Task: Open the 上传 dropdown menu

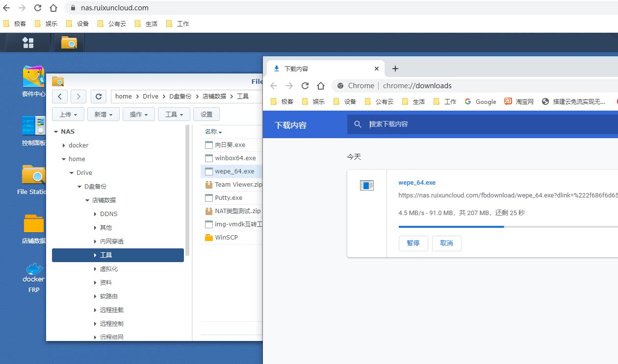Action: coord(68,114)
